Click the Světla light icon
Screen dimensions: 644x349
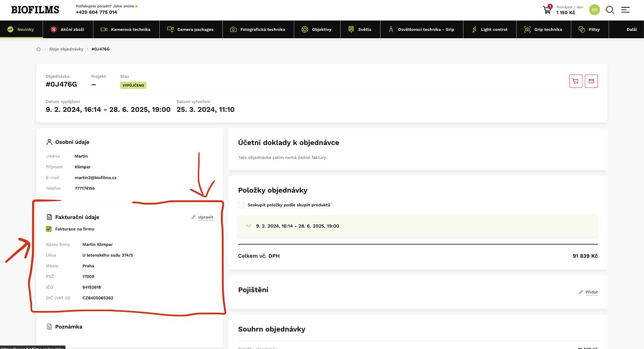coord(351,29)
